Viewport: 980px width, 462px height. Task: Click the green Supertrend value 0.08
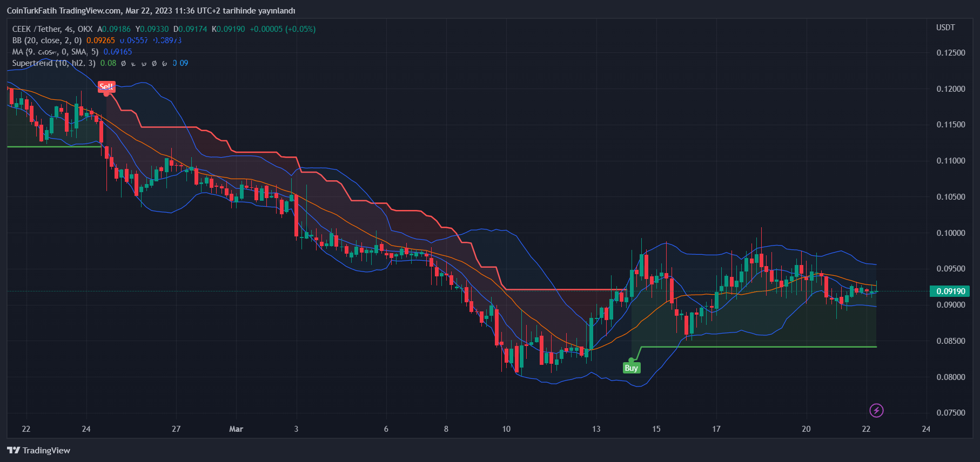coord(108,63)
